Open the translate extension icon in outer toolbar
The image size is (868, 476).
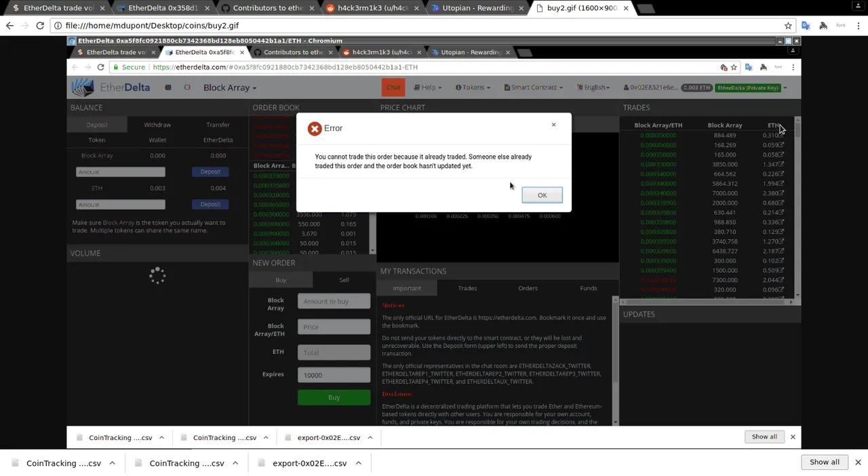pyautogui.click(x=806, y=25)
